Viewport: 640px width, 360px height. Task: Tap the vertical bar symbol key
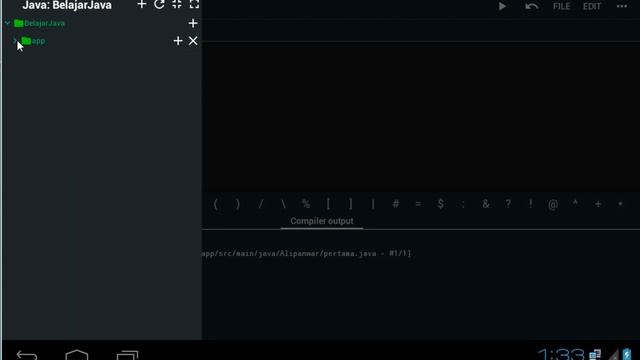pos(373,204)
